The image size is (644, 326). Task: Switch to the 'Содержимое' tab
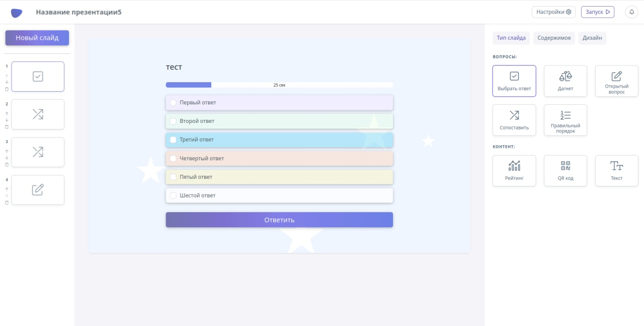click(x=554, y=38)
